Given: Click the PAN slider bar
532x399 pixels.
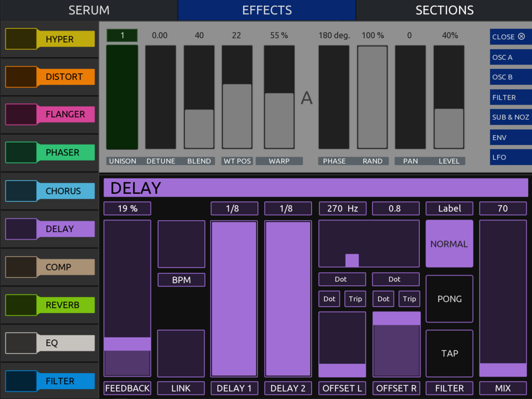Looking at the screenshot, I should (410, 97).
